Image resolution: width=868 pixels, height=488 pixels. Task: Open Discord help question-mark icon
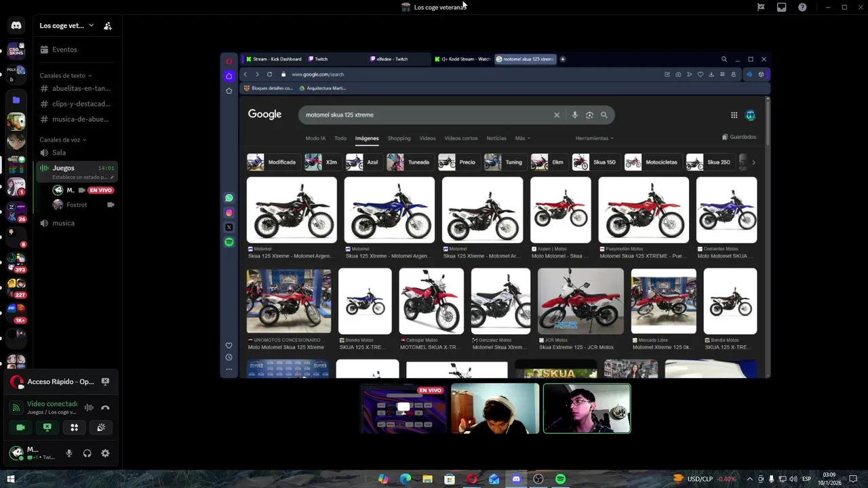point(802,7)
